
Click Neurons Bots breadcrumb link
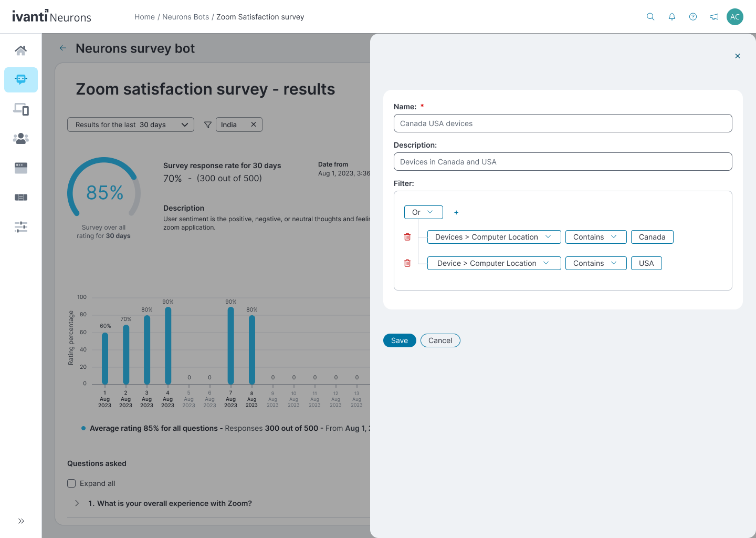[x=185, y=17]
